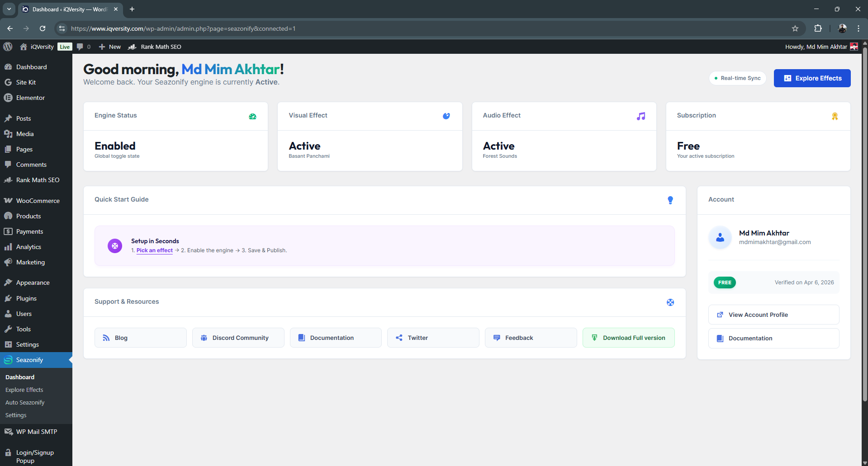Open the Twitter resource button

click(x=433, y=338)
